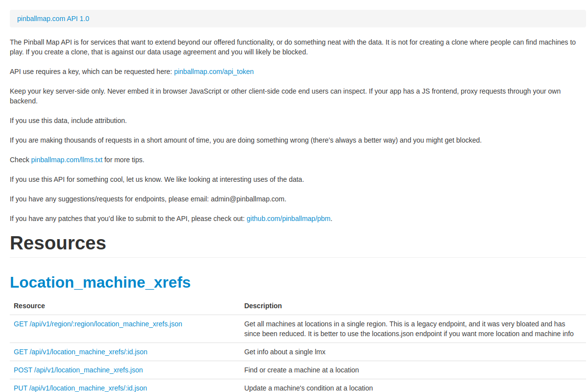Click the 'If you use this data, include attribution.' line
This screenshot has height=392, width=588.
68,121
